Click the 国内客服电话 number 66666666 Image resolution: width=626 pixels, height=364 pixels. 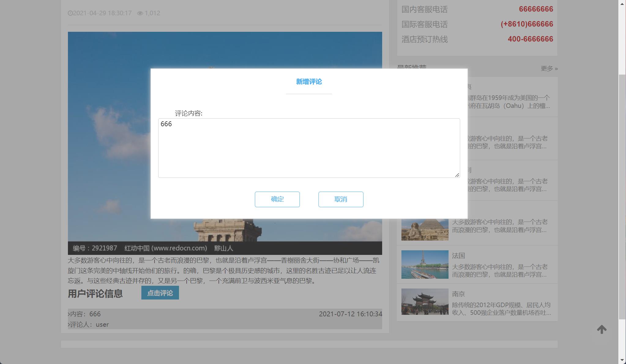click(x=535, y=9)
